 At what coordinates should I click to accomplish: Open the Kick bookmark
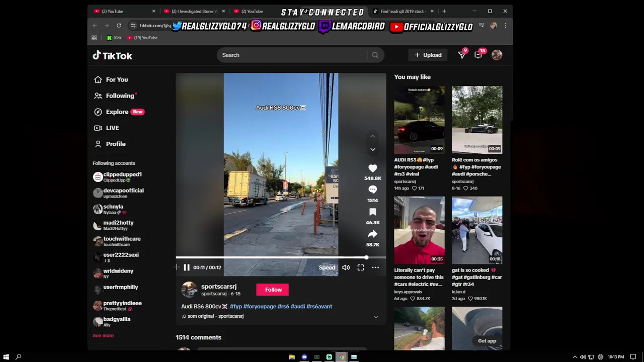114,38
